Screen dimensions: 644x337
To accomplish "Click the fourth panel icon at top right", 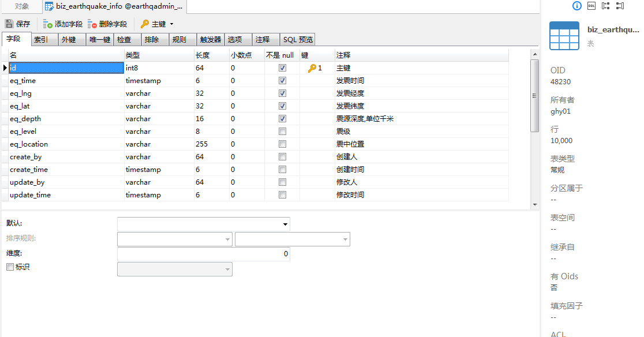I will click(x=620, y=6).
